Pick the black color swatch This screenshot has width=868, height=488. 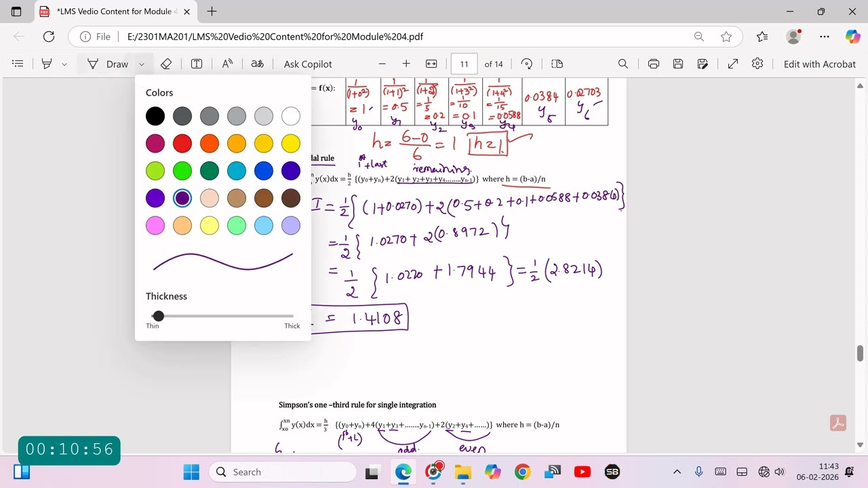tap(155, 116)
